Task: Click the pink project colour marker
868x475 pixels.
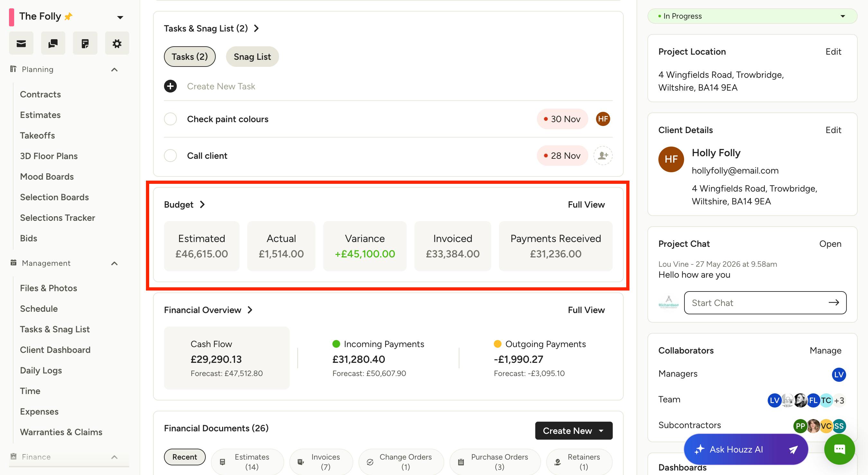Action: (12, 17)
